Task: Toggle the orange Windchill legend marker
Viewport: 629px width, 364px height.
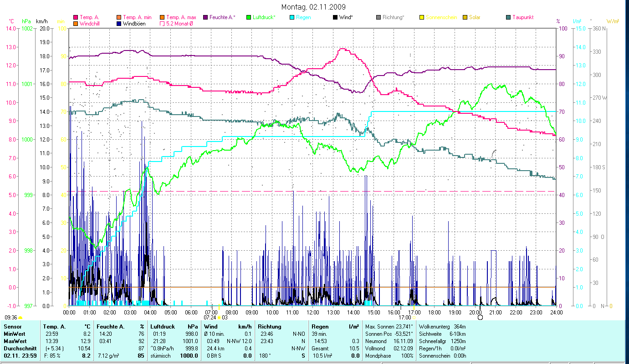Action: click(x=76, y=23)
